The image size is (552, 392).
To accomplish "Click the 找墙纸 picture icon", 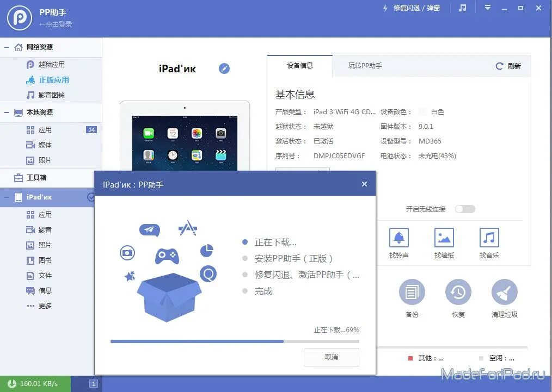I will point(444,238).
